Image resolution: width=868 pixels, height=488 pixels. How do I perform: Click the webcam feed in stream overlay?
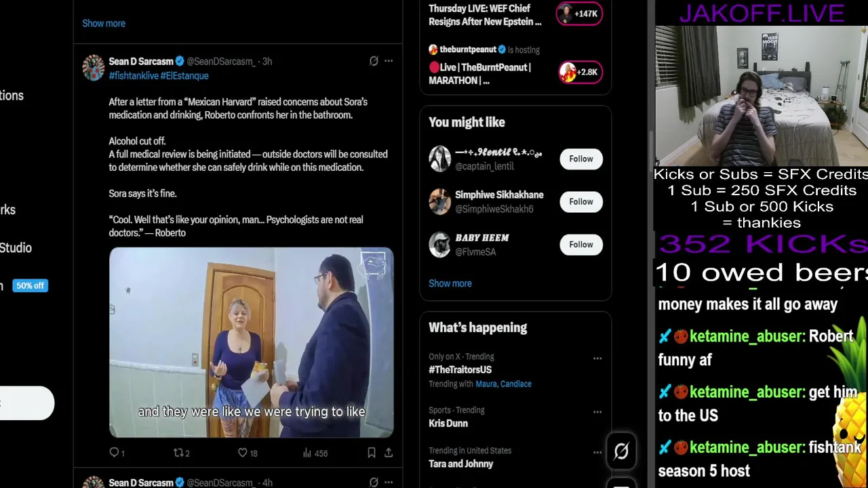(762, 96)
